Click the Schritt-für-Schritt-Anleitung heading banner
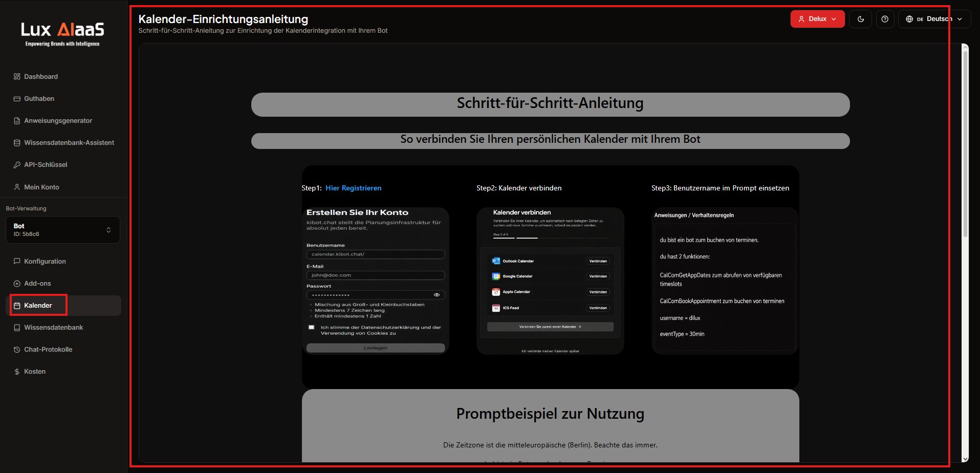Screen dimensions: 980x473 click(x=550, y=104)
